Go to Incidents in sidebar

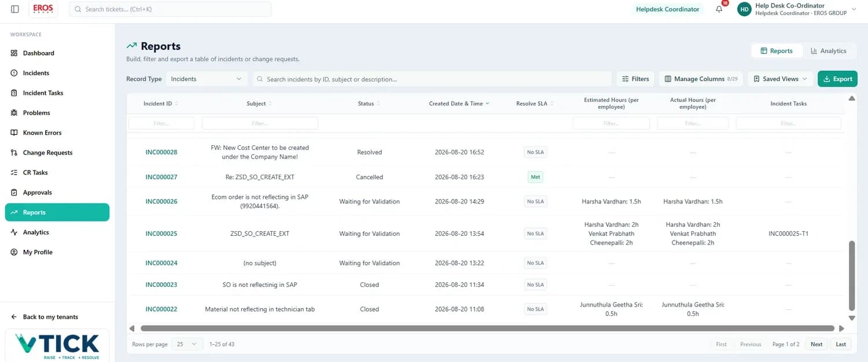(x=57, y=73)
